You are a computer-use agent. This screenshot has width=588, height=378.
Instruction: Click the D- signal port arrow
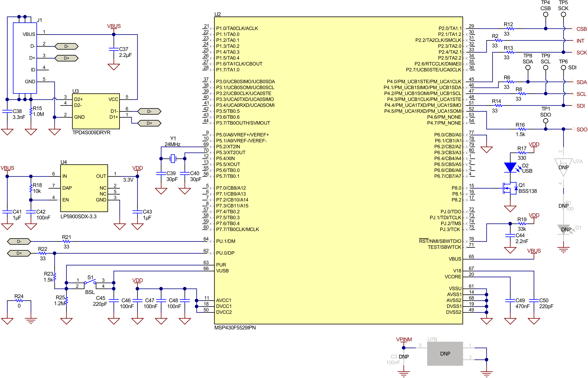[66, 46]
